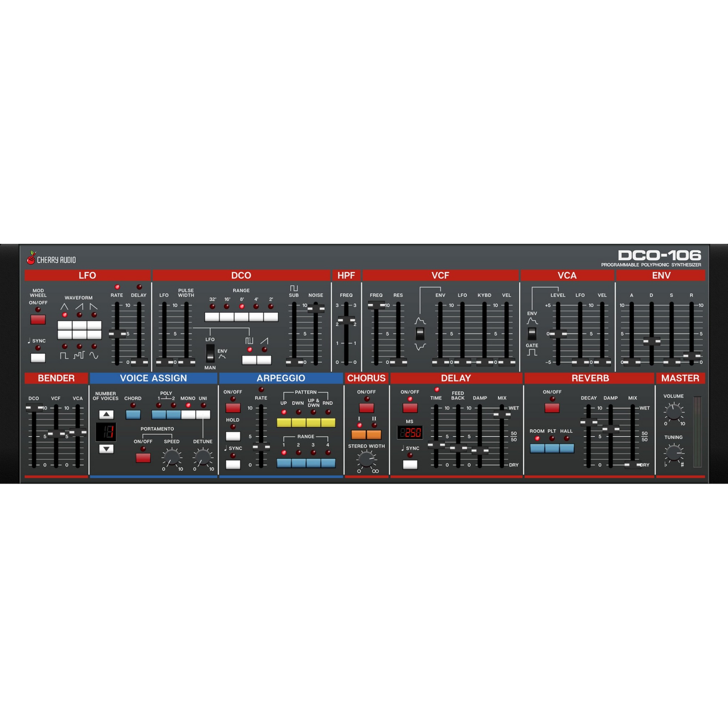Select the triangle LFO waveform button

coord(64,325)
